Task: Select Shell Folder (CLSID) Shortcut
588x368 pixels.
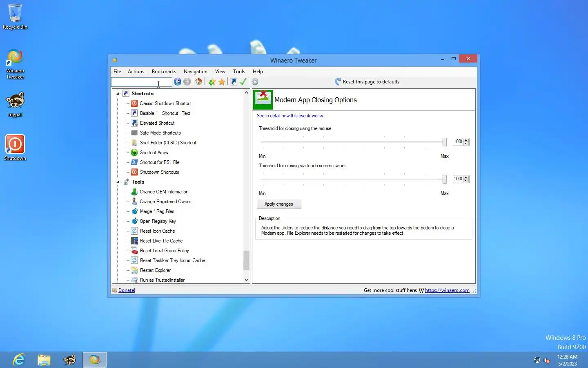Action: 168,143
